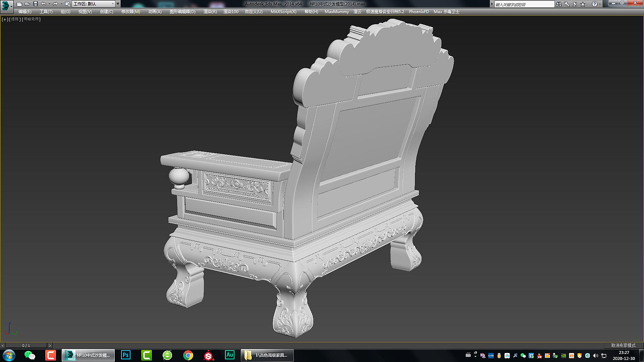644x362 pixels.
Task: Search help with the binoculars icon
Action: [558, 4]
